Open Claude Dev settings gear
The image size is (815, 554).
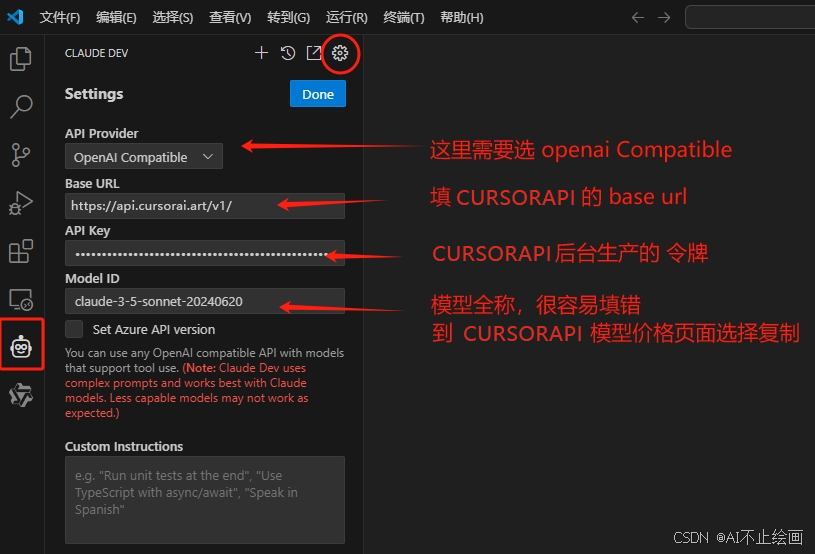coord(340,52)
